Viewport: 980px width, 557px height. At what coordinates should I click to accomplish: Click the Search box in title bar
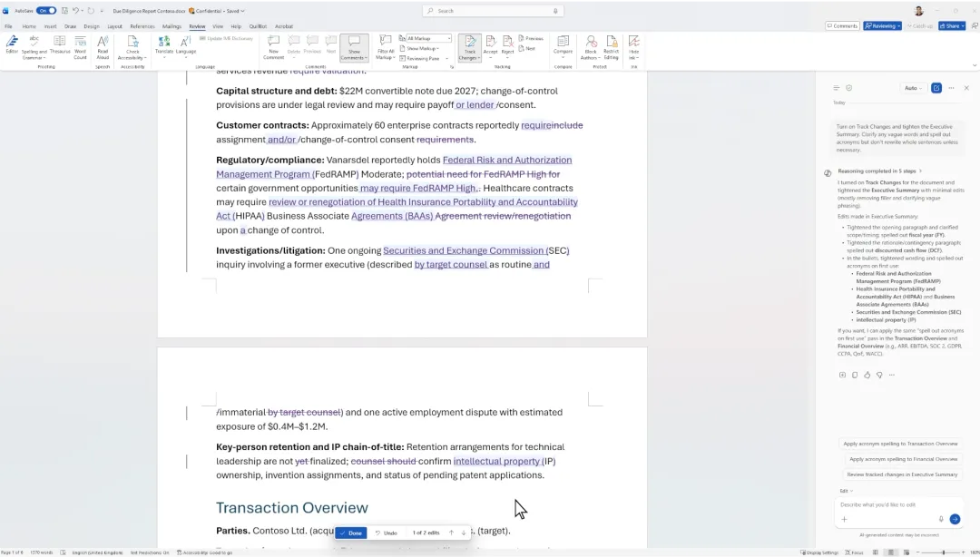point(493,11)
